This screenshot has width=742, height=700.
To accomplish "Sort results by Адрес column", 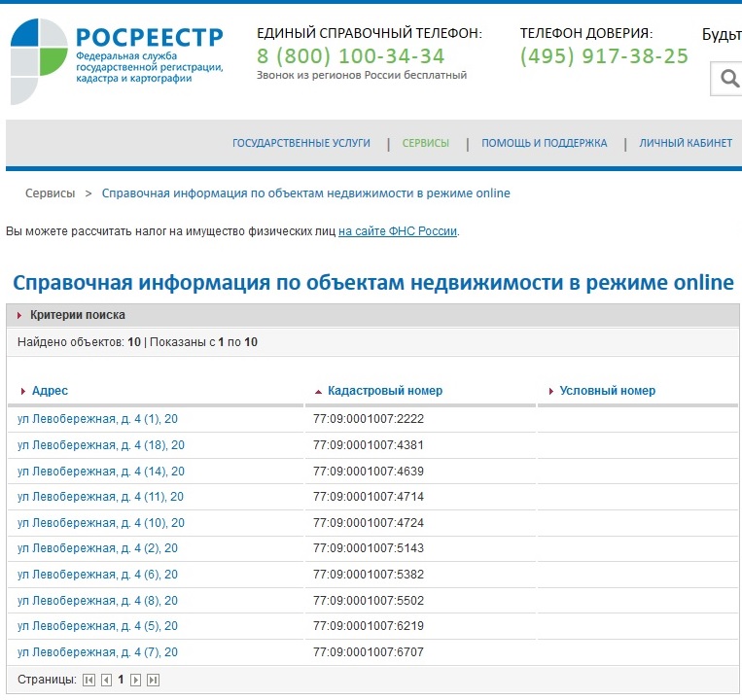I will point(50,391).
